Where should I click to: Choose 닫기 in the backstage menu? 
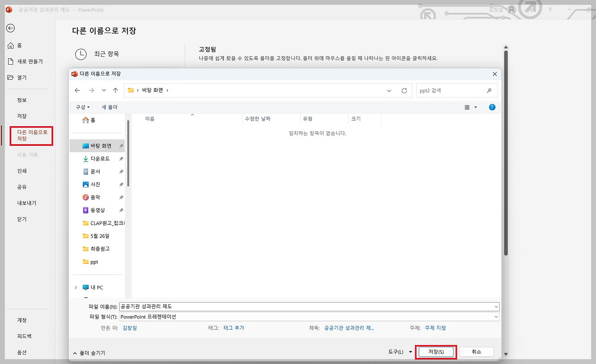point(22,219)
